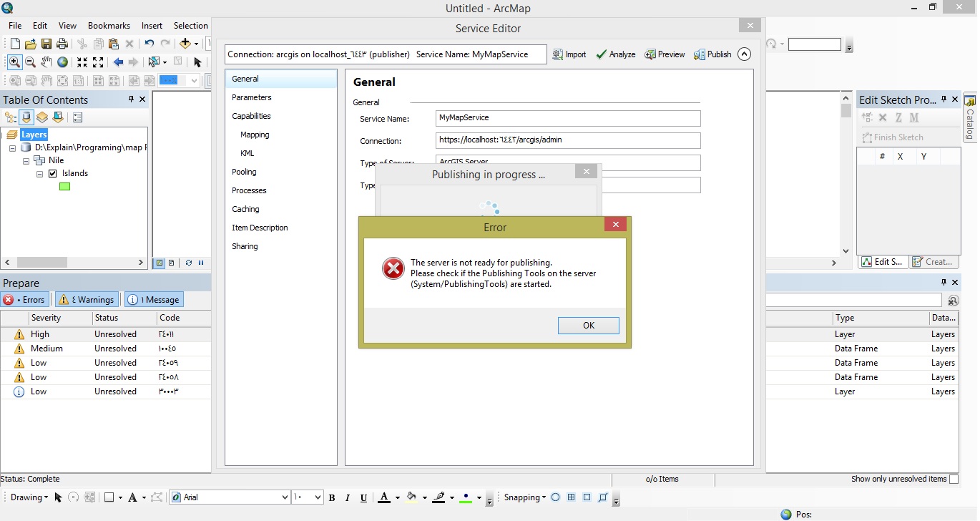Select the High severity warning row
Viewport: 980px width, 521px height.
pos(106,334)
